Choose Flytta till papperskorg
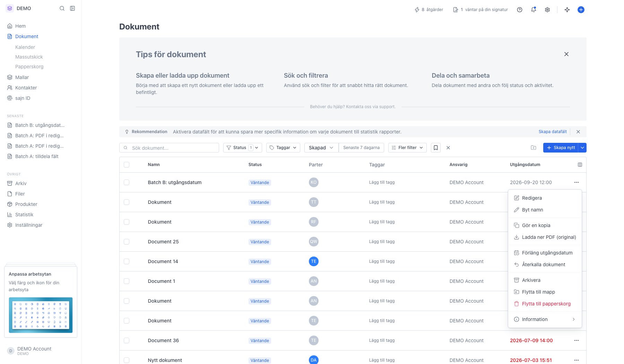This screenshot has height=364, width=624. pyautogui.click(x=545, y=304)
